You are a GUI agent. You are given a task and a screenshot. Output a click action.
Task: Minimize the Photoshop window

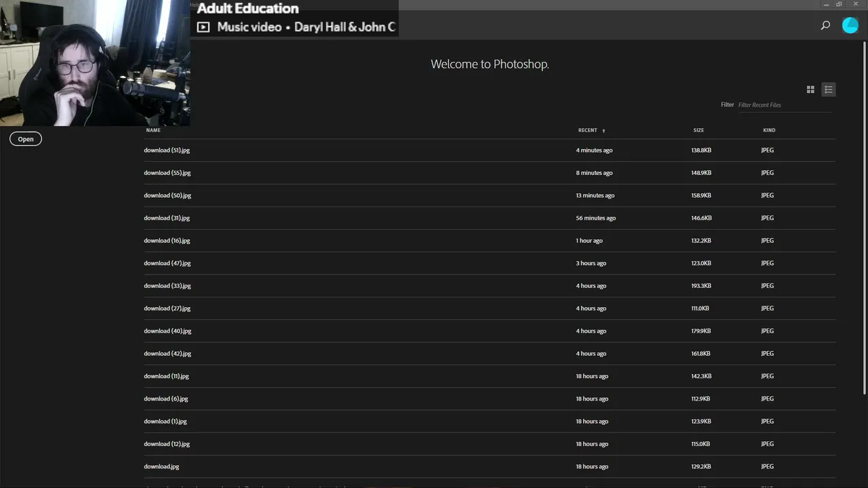[826, 4]
